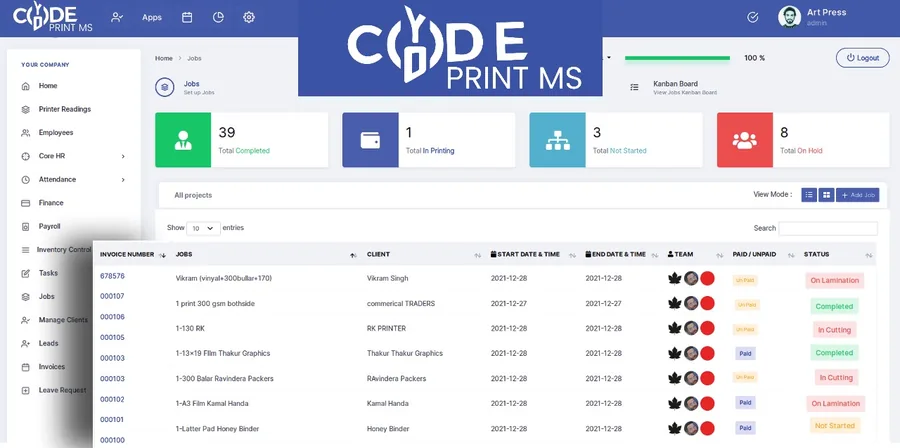This screenshot has width=900, height=448.
Task: Open invoice number 000107
Action: tap(112, 297)
